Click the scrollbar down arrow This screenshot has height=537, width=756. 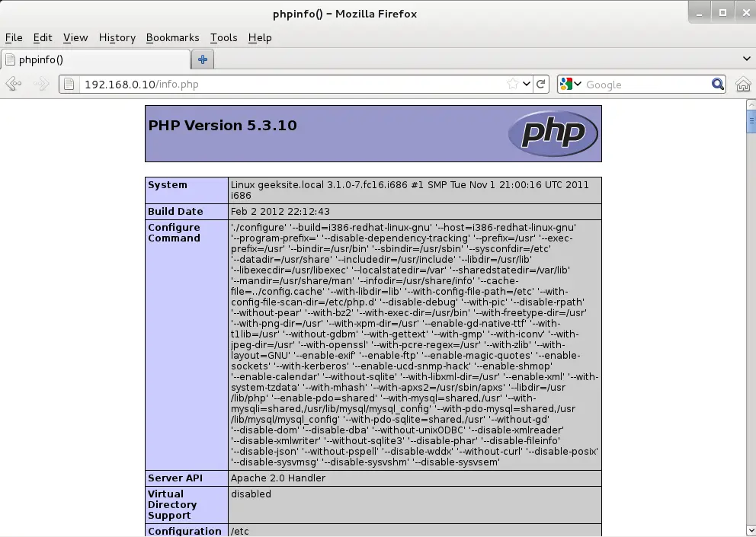[751, 531]
